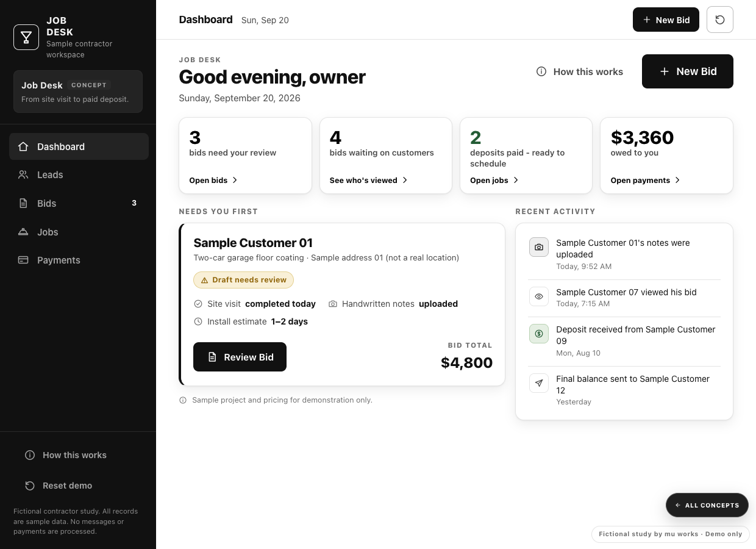The height and width of the screenshot is (549, 756).
Task: Click the Dashboard home icon in sidebar
Action: [x=23, y=146]
